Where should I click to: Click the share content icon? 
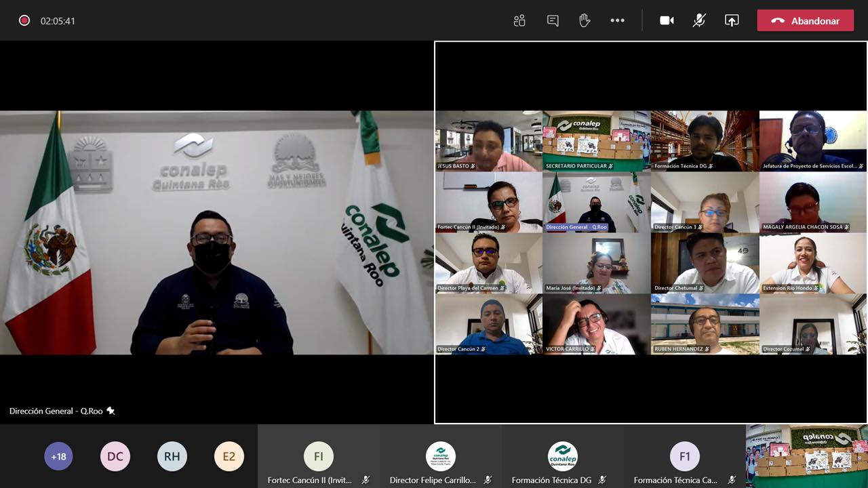click(x=732, y=20)
